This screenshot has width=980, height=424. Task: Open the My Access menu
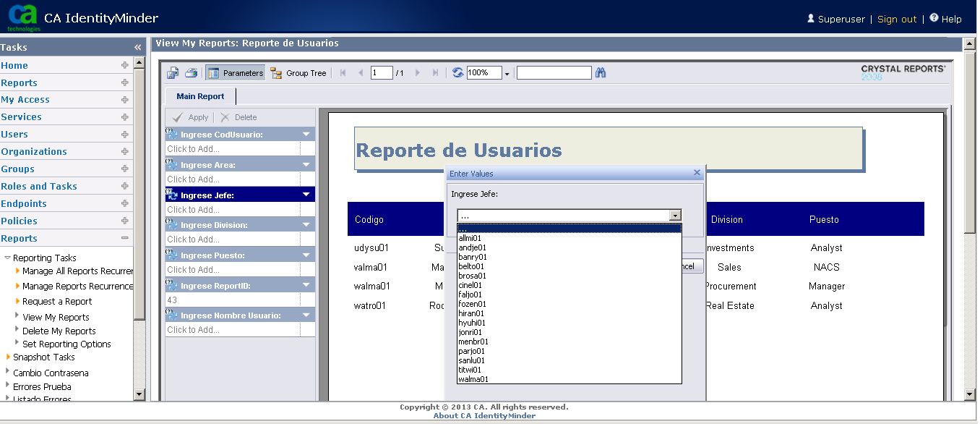coord(25,100)
